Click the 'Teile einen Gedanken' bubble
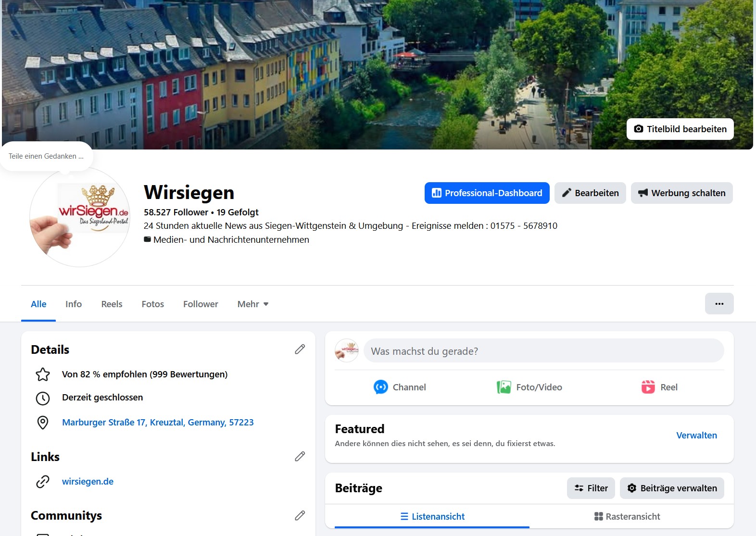The height and width of the screenshot is (536, 756). pos(46,156)
